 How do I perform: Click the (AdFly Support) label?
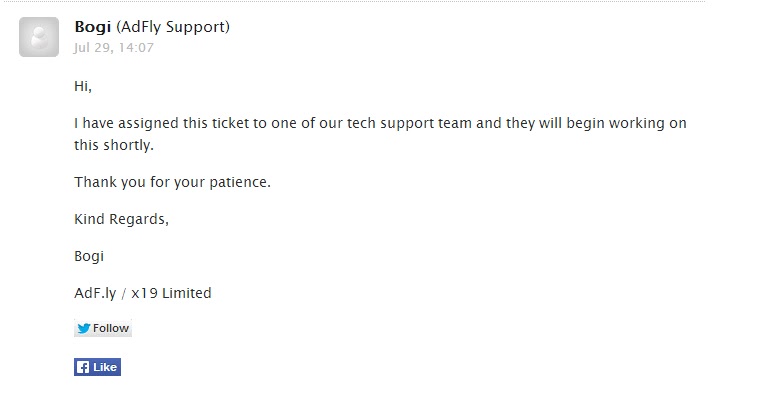173,27
